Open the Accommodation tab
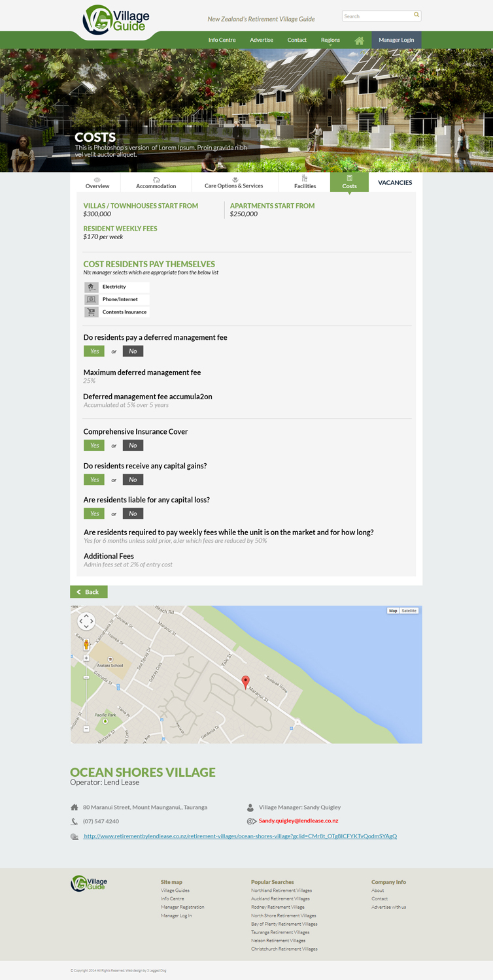 (156, 182)
